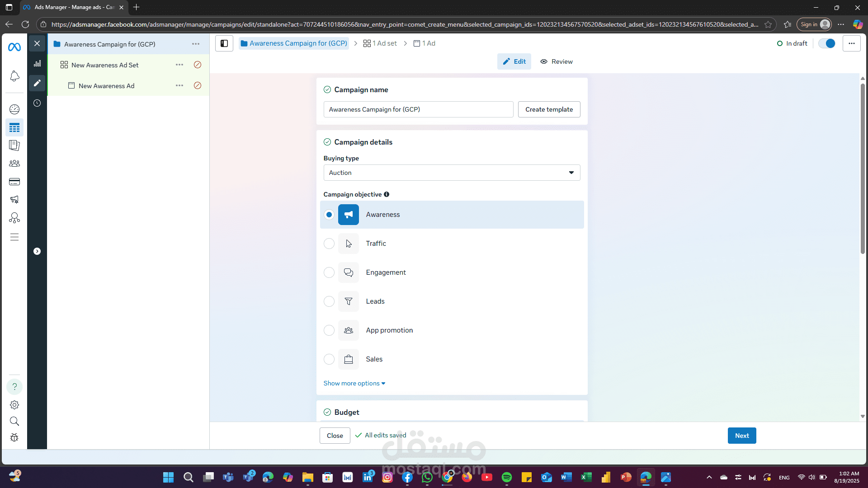Open Billing credit card icon

point(14,182)
